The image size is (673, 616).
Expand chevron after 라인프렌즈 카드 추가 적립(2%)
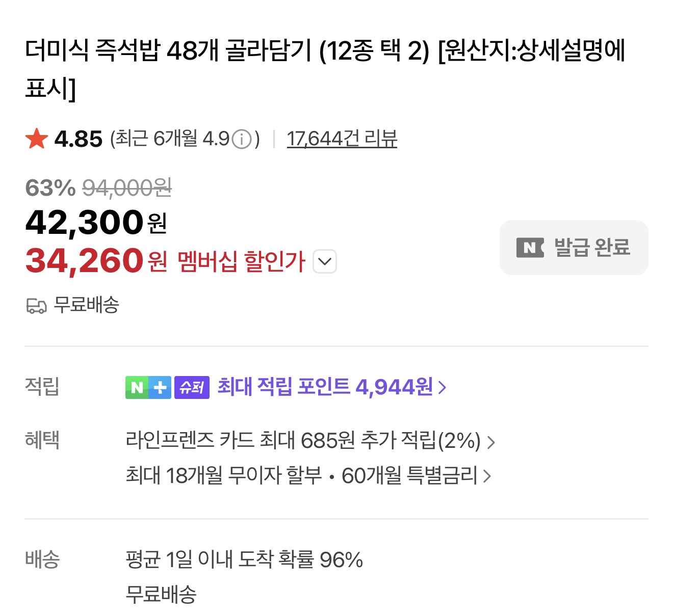coord(491,442)
